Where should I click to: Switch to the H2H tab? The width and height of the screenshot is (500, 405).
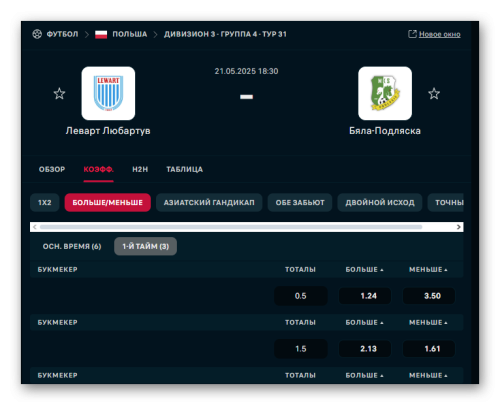click(140, 169)
